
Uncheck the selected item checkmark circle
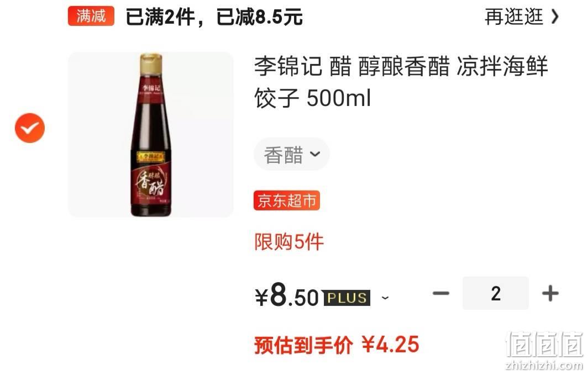click(x=30, y=128)
